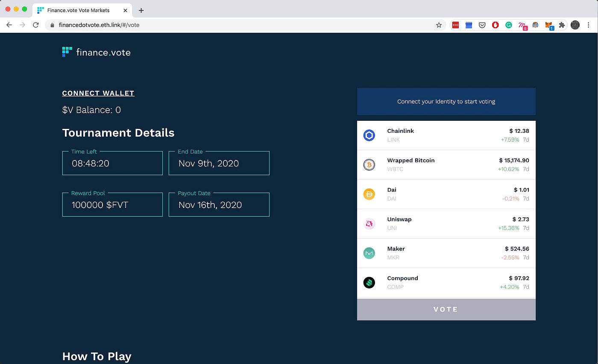Click the $V Balance: 0 text
The height and width of the screenshot is (364, 598).
[91, 110]
